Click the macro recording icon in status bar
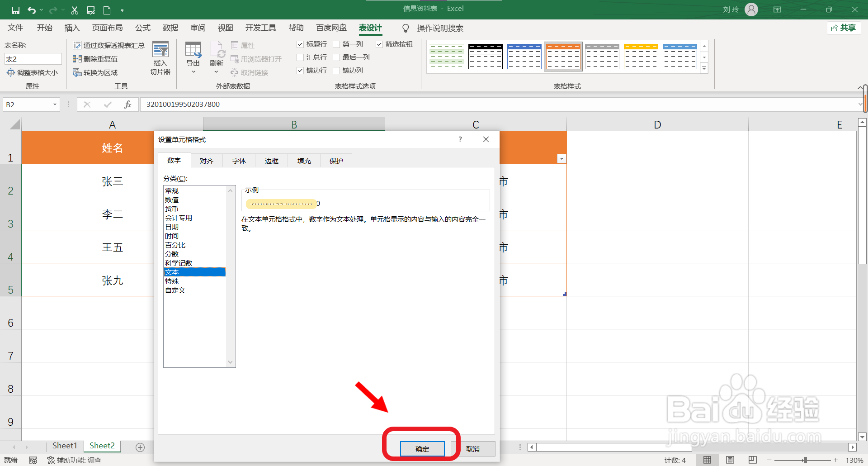Image resolution: width=868 pixels, height=466 pixels. (33, 460)
